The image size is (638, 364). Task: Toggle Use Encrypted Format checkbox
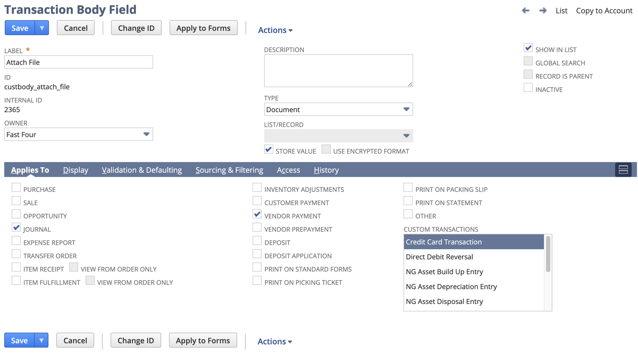coord(326,149)
